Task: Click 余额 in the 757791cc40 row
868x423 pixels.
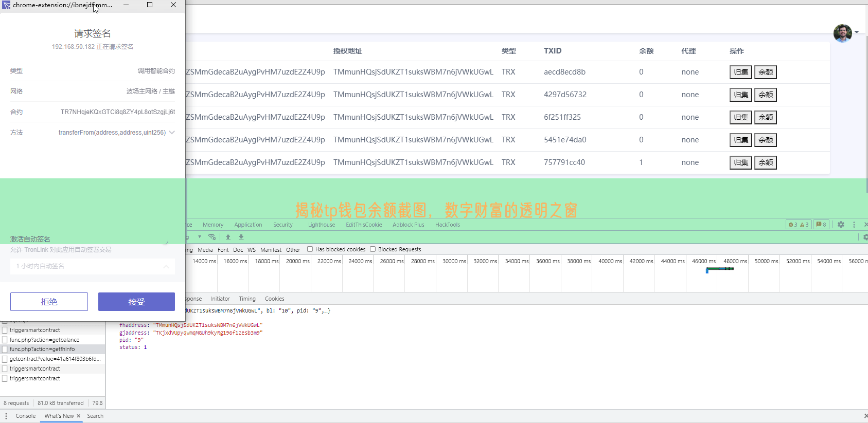Action: click(766, 162)
